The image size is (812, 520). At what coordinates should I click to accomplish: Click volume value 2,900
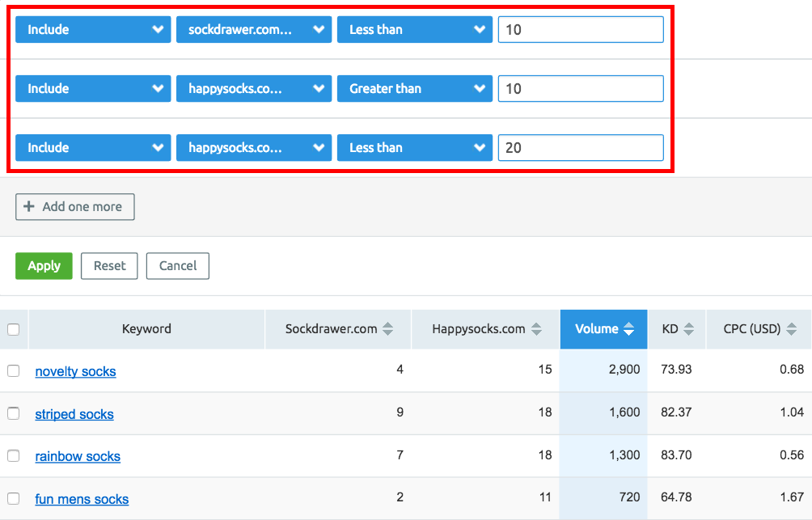coord(624,370)
